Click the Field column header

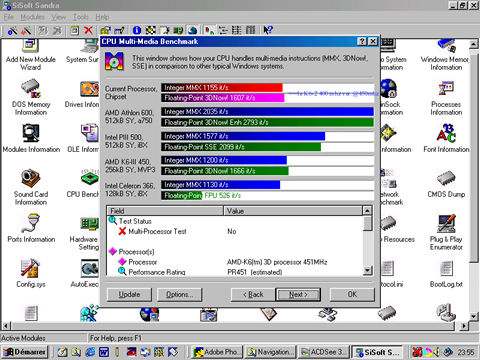click(x=165, y=211)
